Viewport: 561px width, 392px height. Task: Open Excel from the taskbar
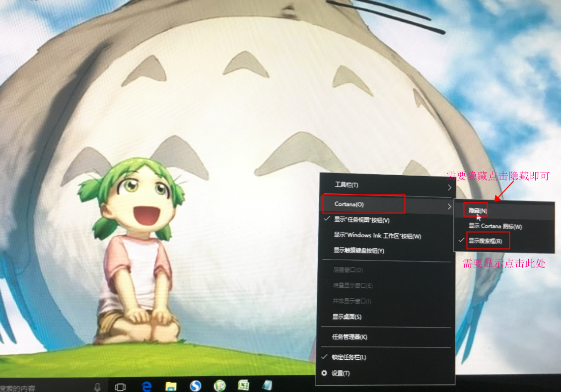point(243,385)
